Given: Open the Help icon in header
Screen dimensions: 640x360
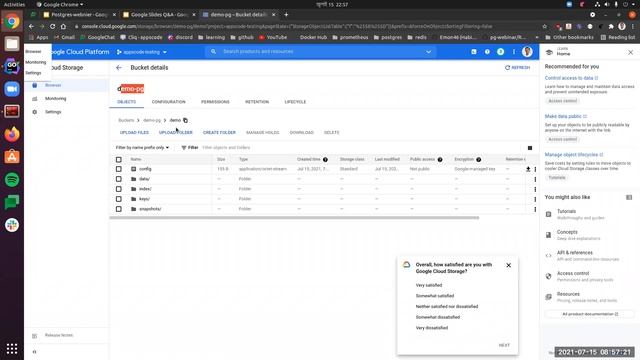Looking at the screenshot, I should pos(487,52).
